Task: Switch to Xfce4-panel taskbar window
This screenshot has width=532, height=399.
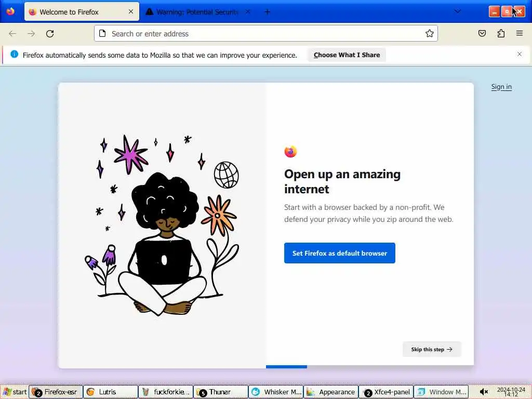Action: click(x=386, y=392)
